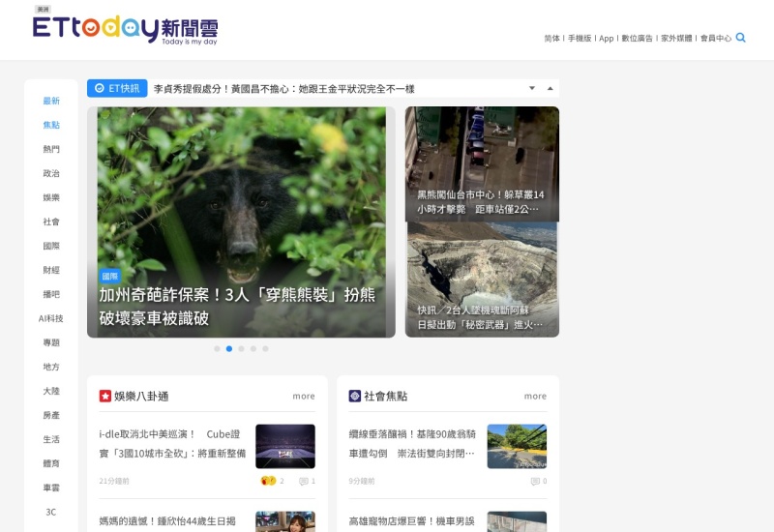The height and width of the screenshot is (532, 774).
Task: Open 財經 in the sidebar
Action: (51, 270)
